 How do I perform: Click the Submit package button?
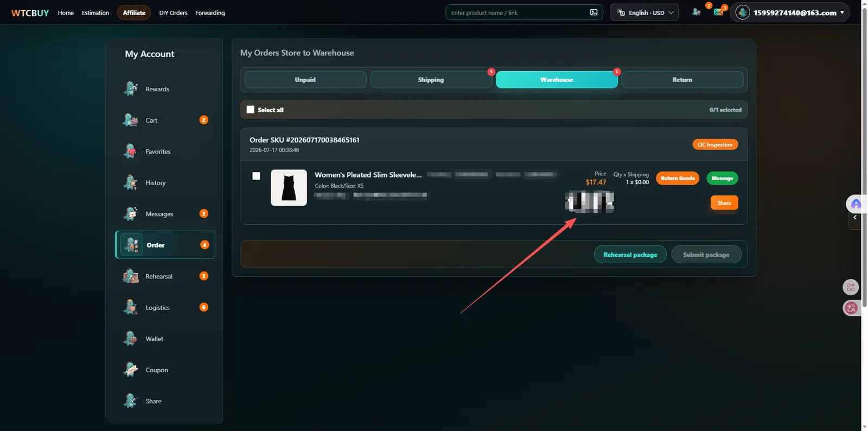tap(706, 255)
